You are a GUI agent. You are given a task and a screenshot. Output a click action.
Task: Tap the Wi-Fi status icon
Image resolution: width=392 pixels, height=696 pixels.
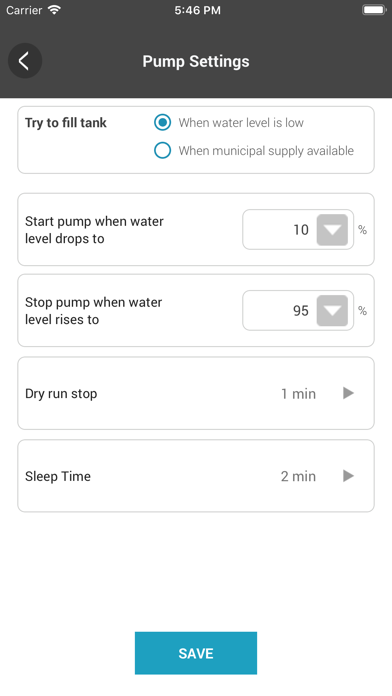pyautogui.click(x=54, y=10)
